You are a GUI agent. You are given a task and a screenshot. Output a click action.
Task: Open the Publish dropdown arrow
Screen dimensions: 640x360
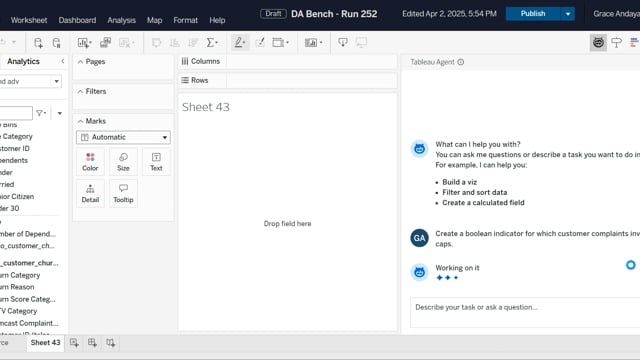(568, 14)
